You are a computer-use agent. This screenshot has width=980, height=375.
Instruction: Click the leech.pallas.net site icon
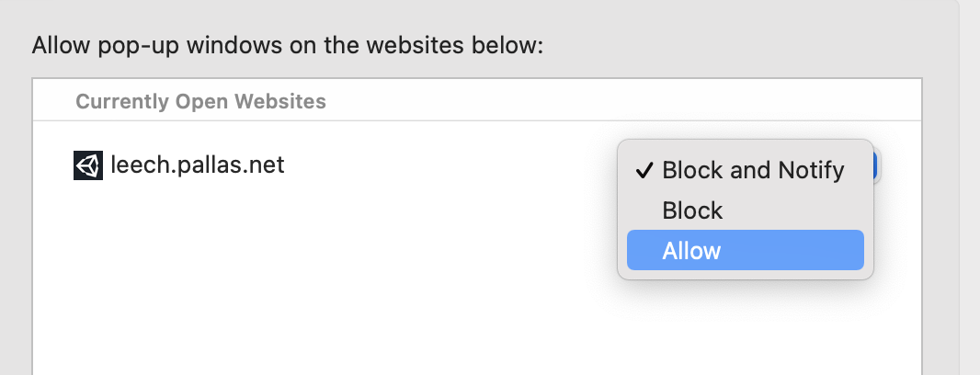88,165
